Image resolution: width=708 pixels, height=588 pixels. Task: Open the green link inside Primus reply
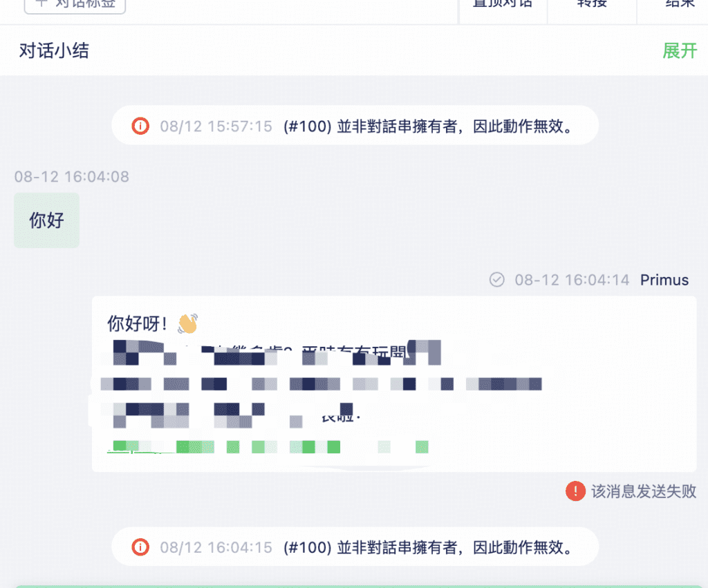(268, 447)
